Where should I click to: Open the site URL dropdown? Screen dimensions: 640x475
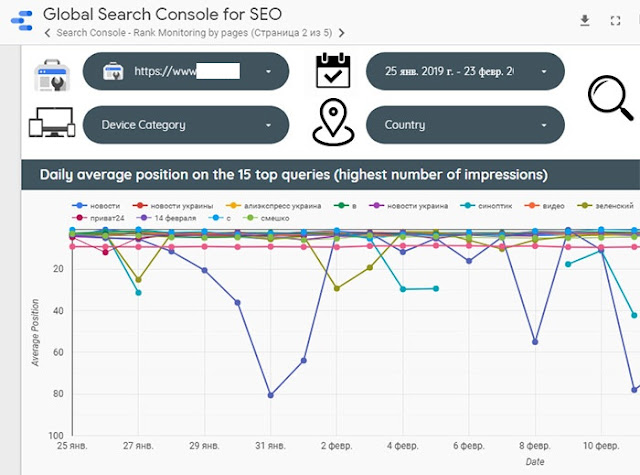pos(186,72)
